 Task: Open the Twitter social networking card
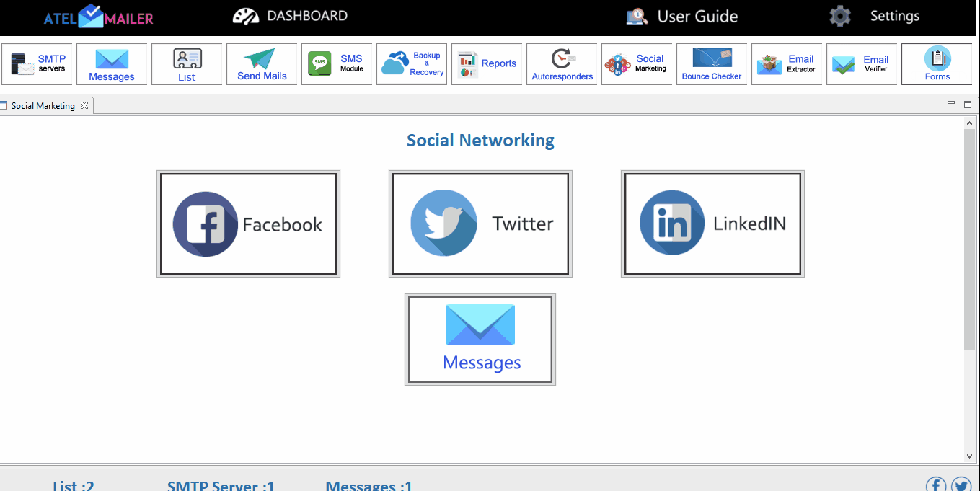click(x=480, y=224)
